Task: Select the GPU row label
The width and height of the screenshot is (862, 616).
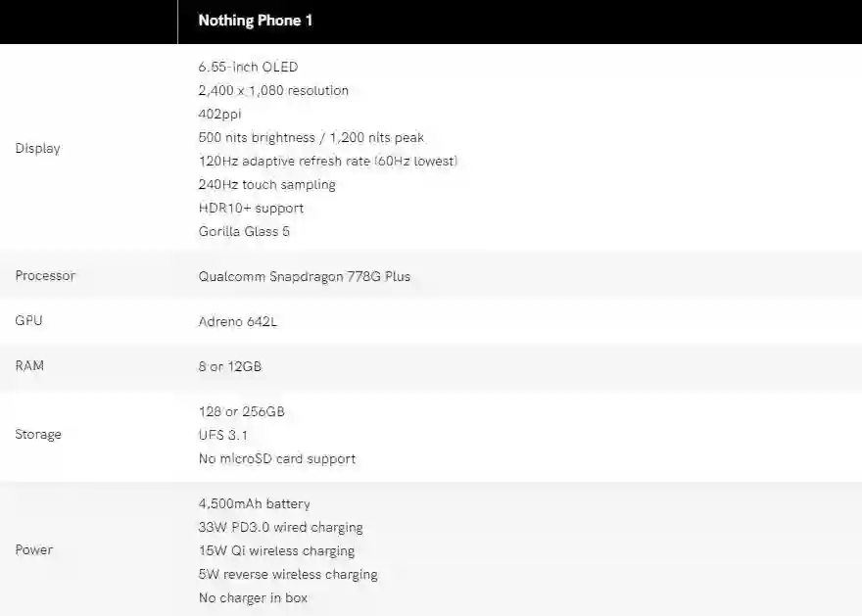Action: pyautogui.click(x=28, y=321)
